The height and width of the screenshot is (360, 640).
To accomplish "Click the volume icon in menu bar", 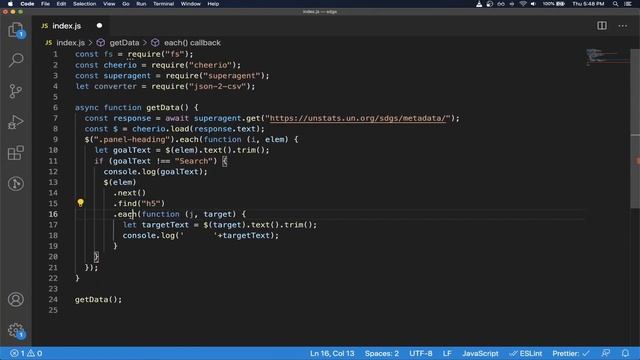I will click(x=533, y=4).
